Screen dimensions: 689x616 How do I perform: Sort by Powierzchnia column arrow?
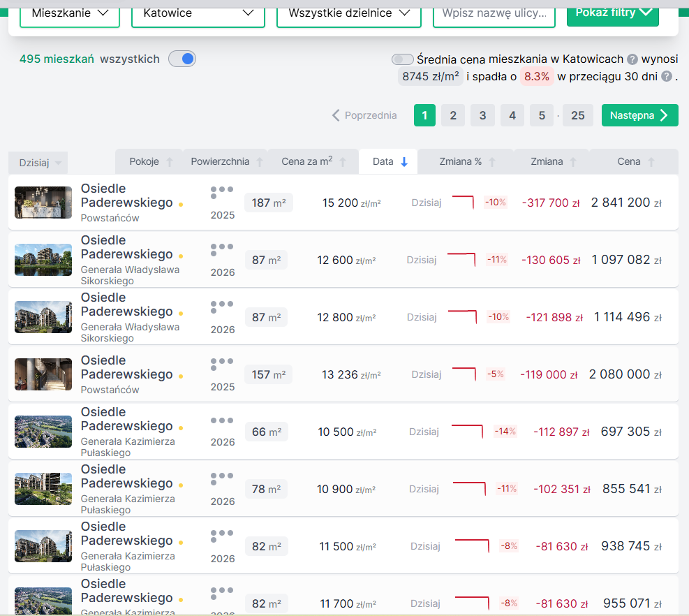[260, 162]
